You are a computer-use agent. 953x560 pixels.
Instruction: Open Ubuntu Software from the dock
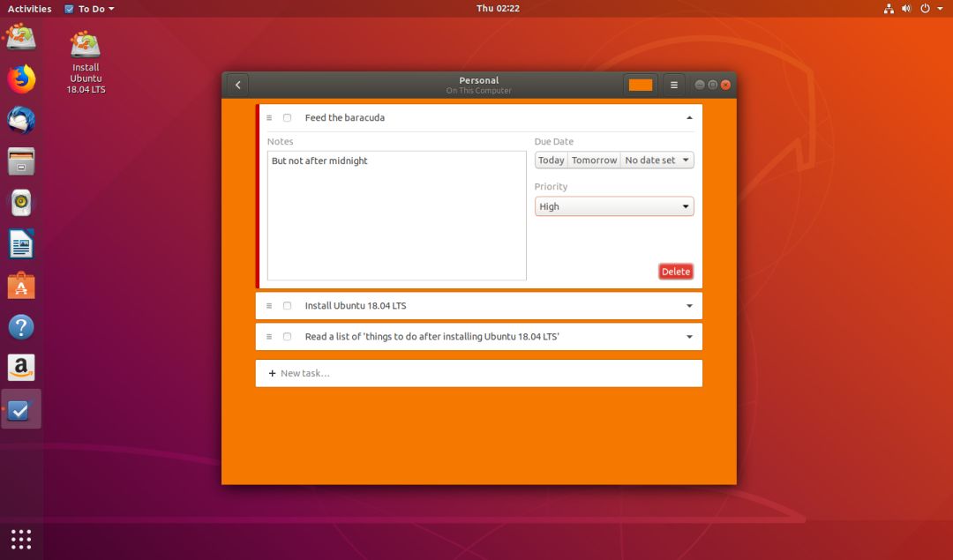(x=21, y=286)
